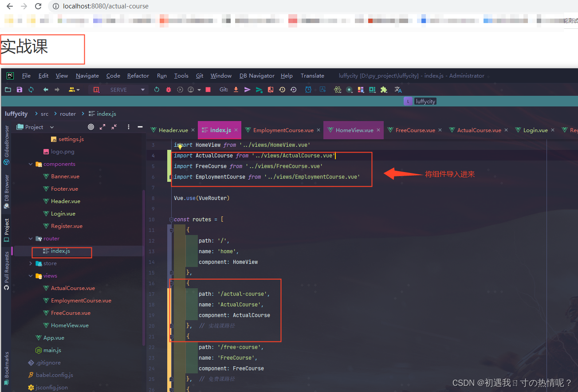
Task: Switch to the Login.vue editor tab
Action: [x=535, y=130]
